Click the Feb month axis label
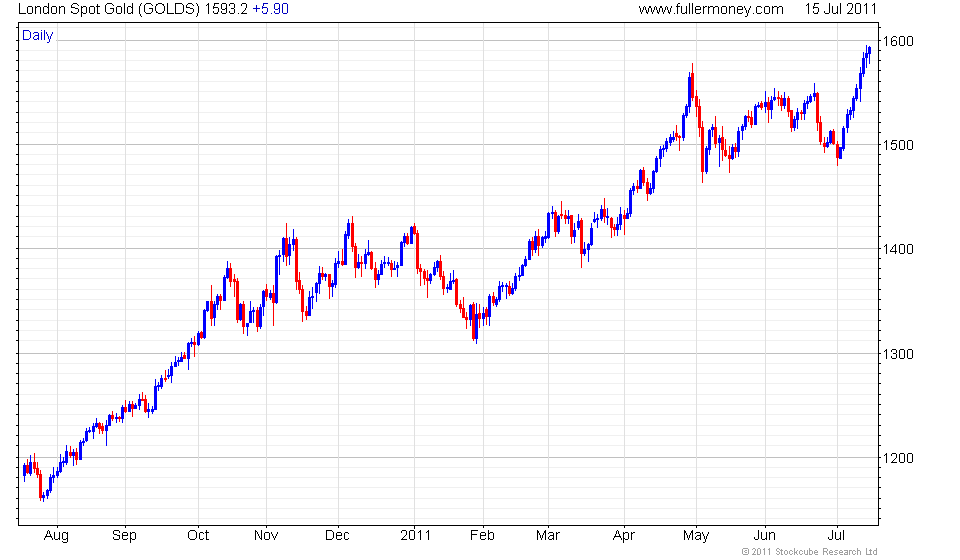This screenshot has height=560, width=960. pyautogui.click(x=482, y=536)
